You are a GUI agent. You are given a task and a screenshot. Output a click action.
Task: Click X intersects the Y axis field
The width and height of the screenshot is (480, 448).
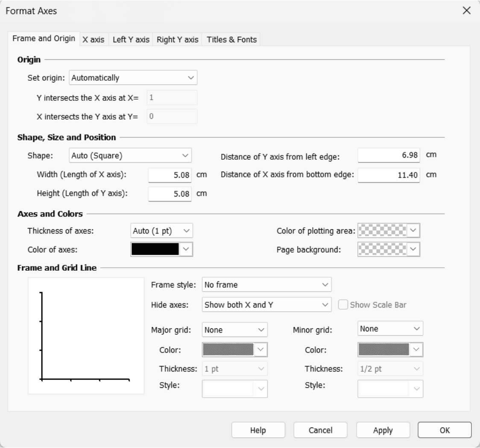click(x=172, y=116)
